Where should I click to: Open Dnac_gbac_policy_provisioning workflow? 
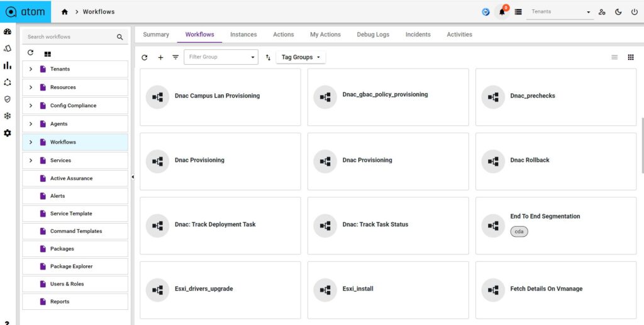(388, 97)
